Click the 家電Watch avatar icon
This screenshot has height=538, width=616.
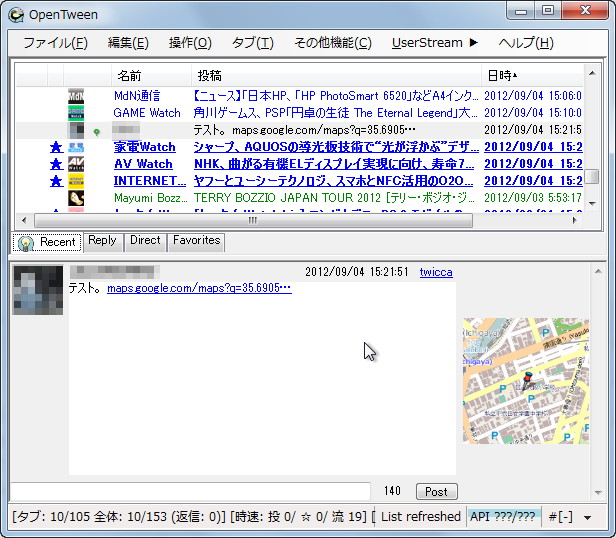coord(76,147)
